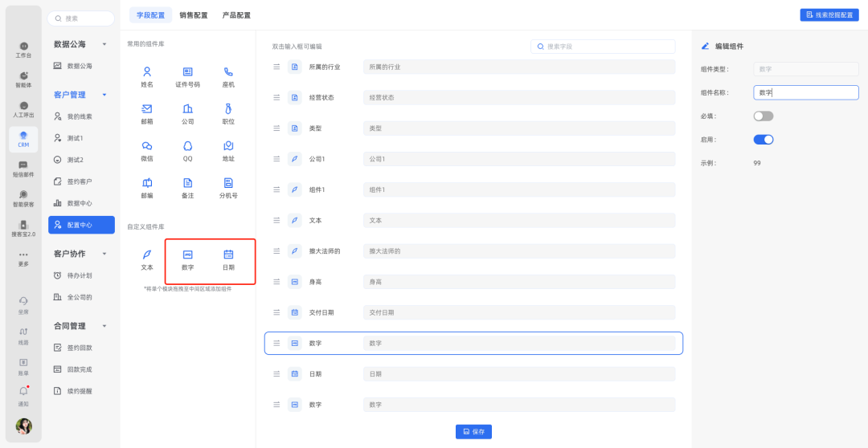Viewport: 868px width, 448px height.
Task: Open 我的线索 in the menu
Action: click(79, 116)
